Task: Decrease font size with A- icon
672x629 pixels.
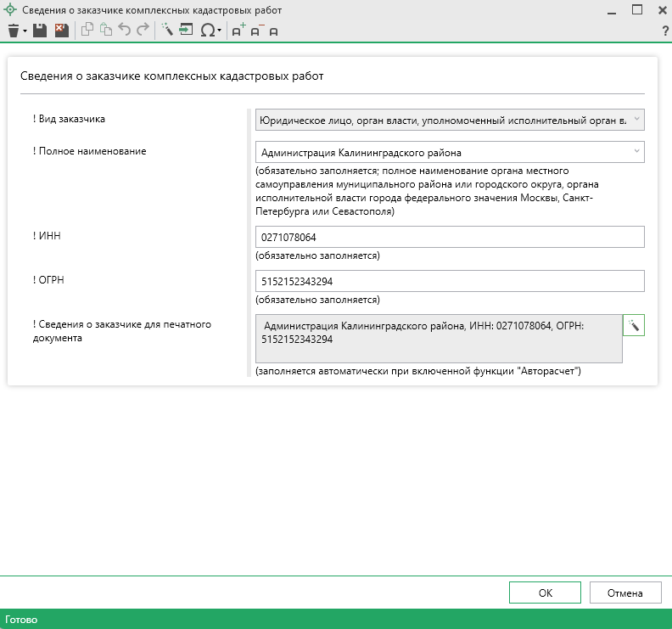Action: click(x=256, y=31)
